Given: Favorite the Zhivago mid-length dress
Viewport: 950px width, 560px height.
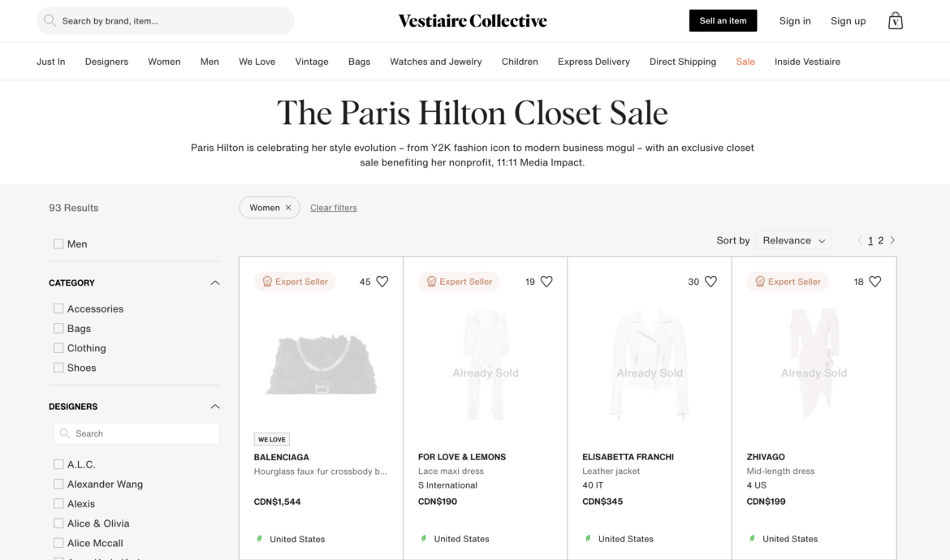Looking at the screenshot, I should (x=875, y=281).
